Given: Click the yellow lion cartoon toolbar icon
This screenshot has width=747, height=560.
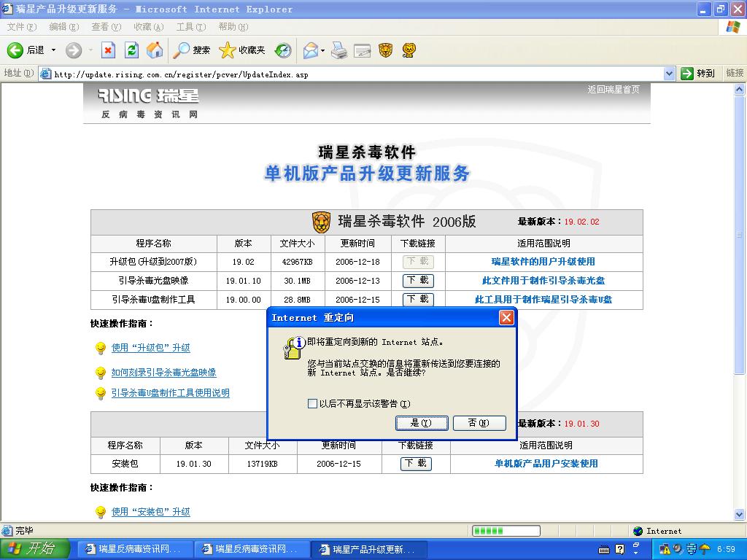Looking at the screenshot, I should pos(409,50).
